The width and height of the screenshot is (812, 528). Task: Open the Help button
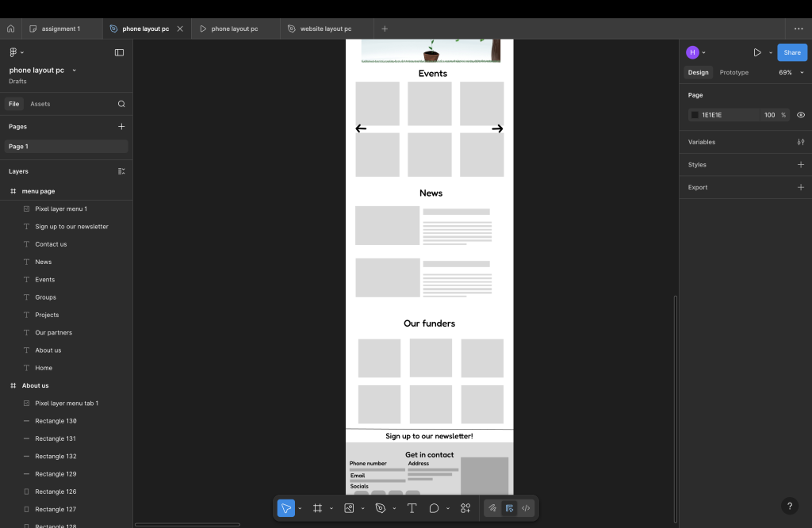tap(788, 506)
